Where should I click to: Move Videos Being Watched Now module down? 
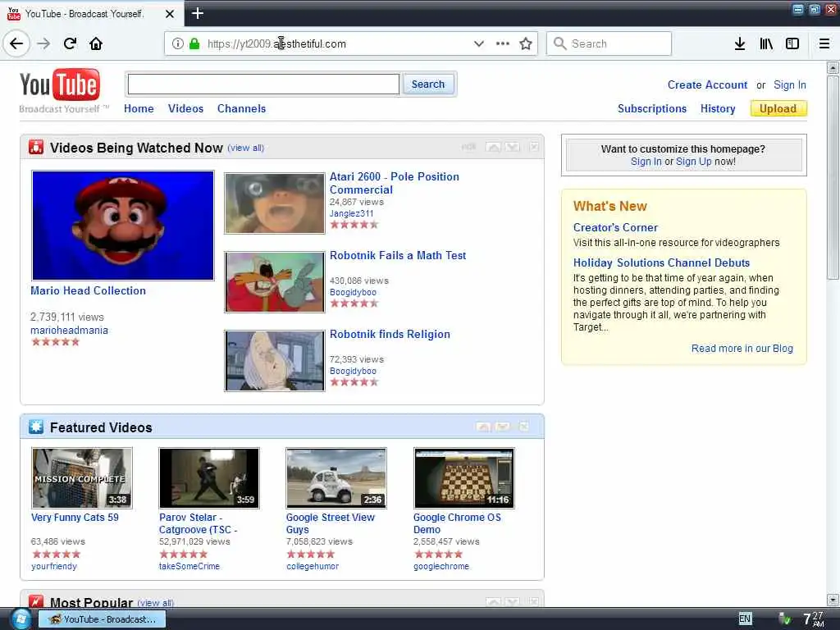coord(512,147)
